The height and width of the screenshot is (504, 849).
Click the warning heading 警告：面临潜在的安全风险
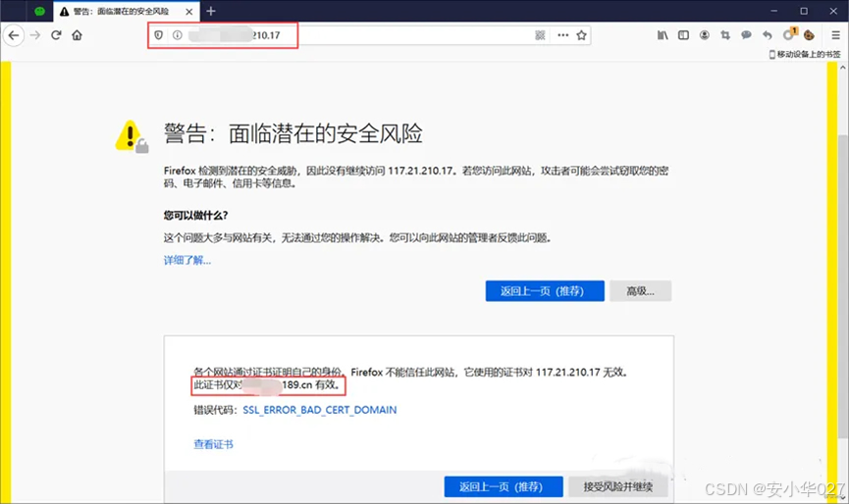(292, 133)
